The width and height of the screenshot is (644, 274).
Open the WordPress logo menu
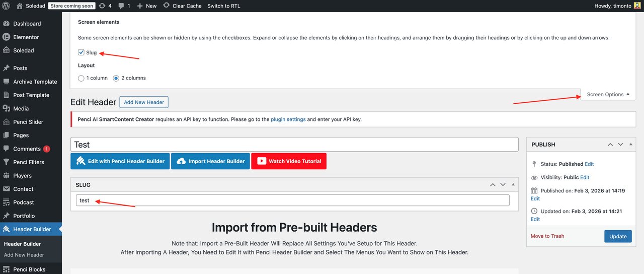pyautogui.click(x=6, y=6)
